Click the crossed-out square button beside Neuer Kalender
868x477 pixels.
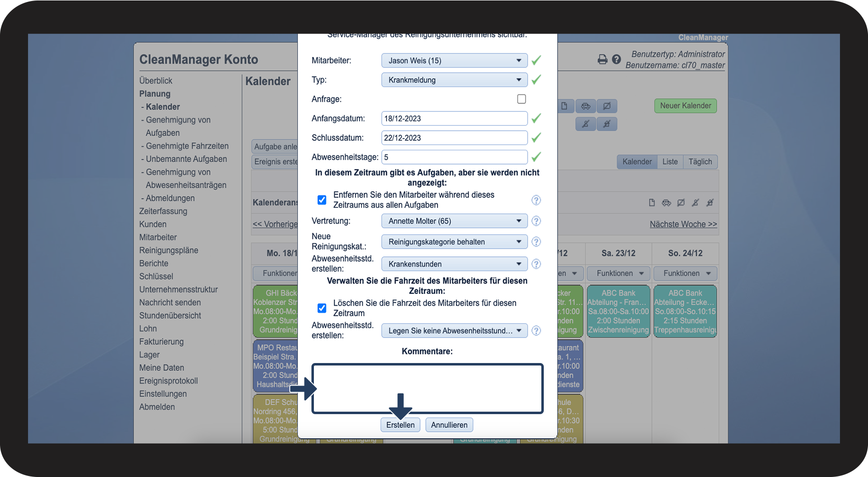607,106
